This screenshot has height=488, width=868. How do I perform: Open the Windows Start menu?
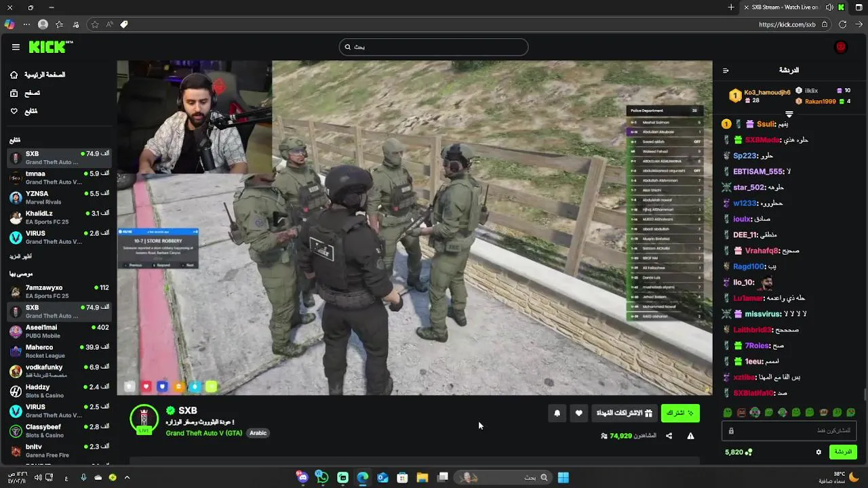[x=563, y=477]
